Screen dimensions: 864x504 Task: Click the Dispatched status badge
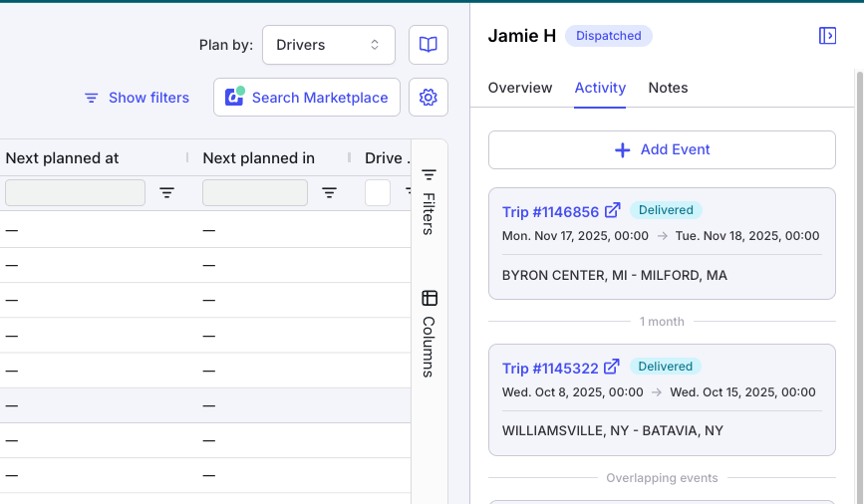point(608,36)
